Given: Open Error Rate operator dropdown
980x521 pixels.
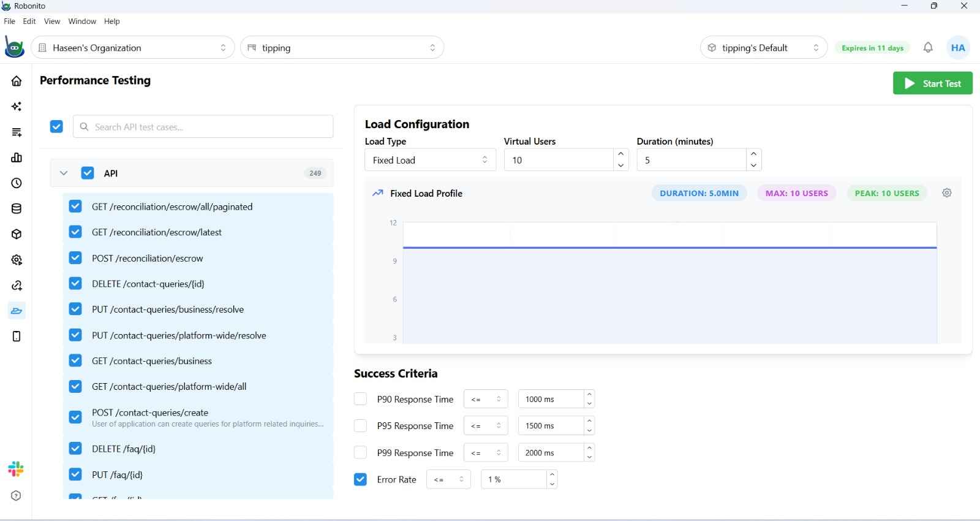Looking at the screenshot, I should click(x=448, y=479).
